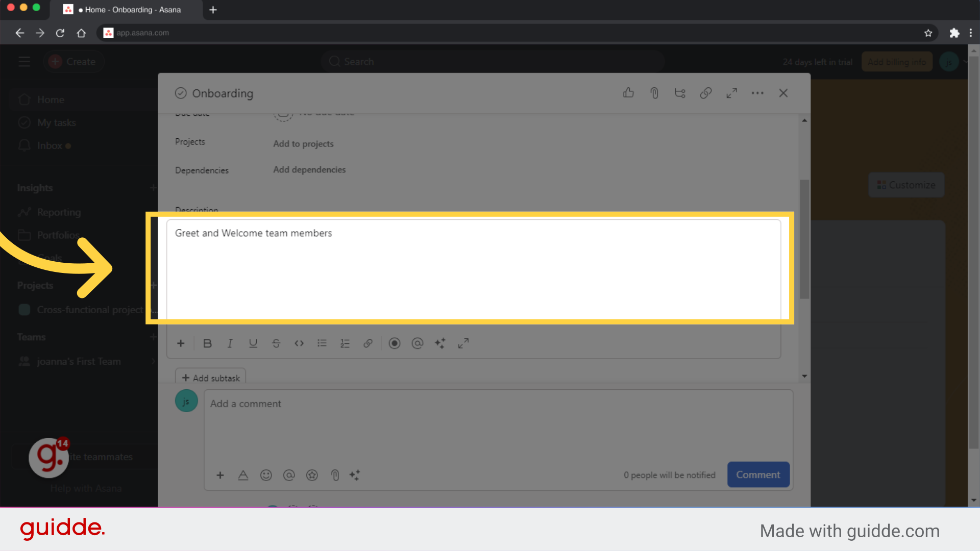Click the Create button
Screen dimensions: 980x551
[73, 62]
